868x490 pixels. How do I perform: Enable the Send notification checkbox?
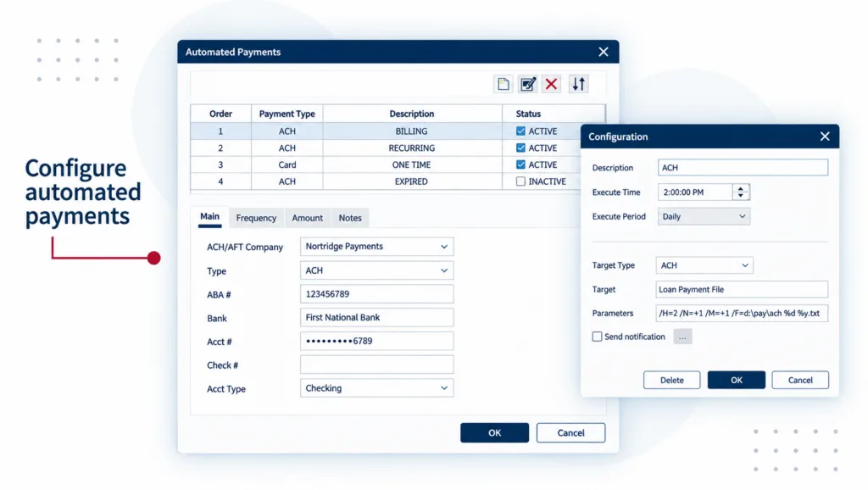[x=597, y=337]
